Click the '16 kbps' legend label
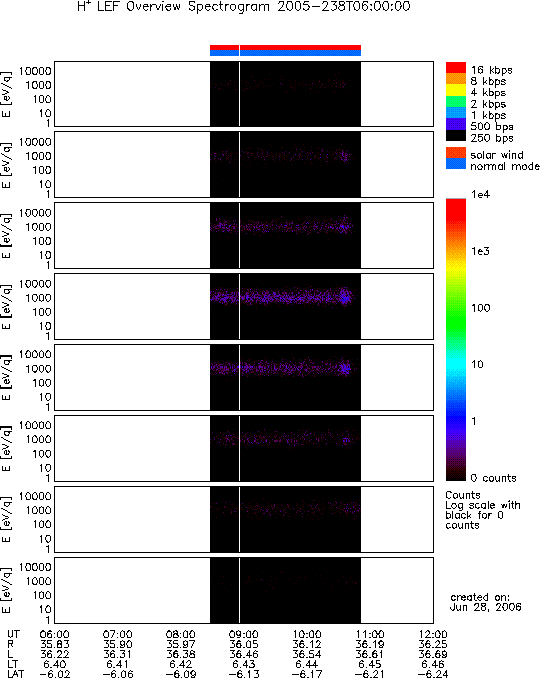Screen dimensions: 540x678 tap(492, 70)
